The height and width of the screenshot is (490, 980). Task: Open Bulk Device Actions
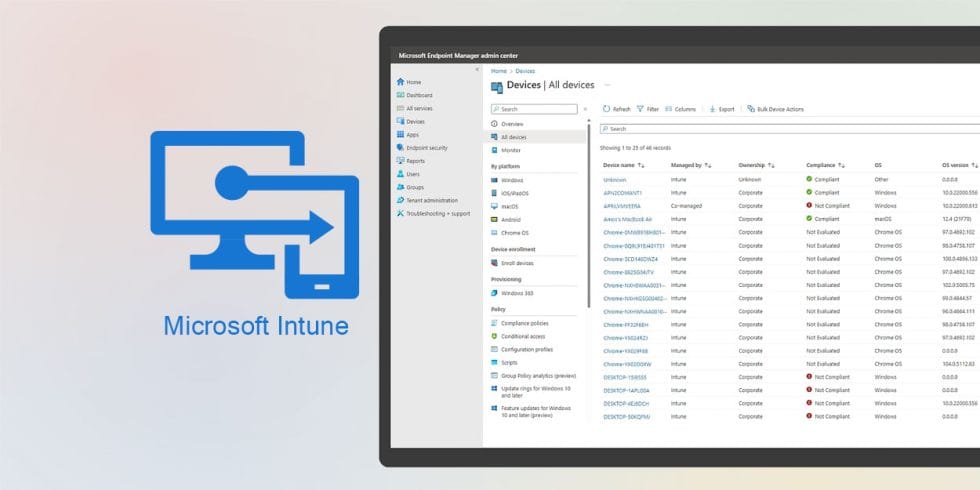(776, 109)
